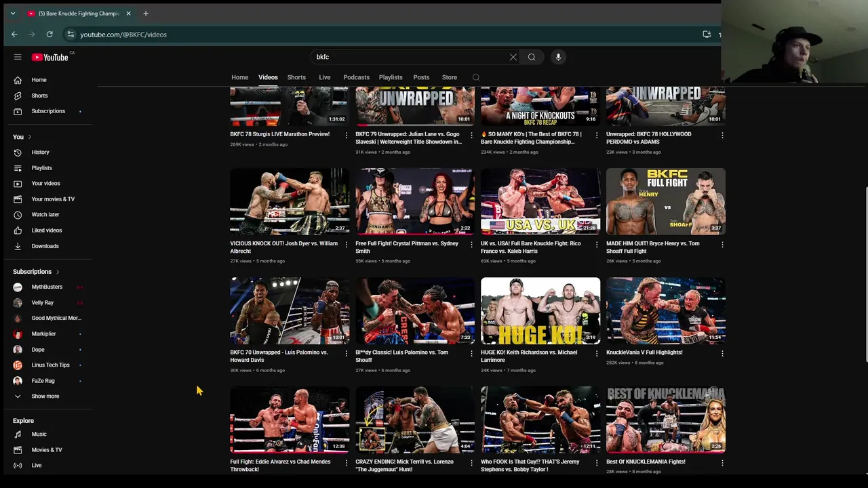868x488 pixels.
Task: Switch to channel Home tab
Action: pyautogui.click(x=239, y=77)
